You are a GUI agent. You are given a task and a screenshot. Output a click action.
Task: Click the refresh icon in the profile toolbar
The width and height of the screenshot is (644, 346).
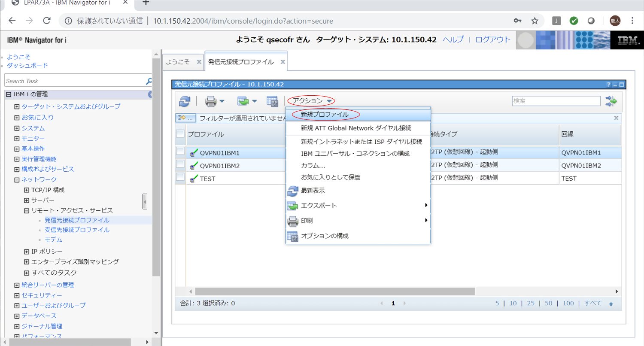coord(185,101)
